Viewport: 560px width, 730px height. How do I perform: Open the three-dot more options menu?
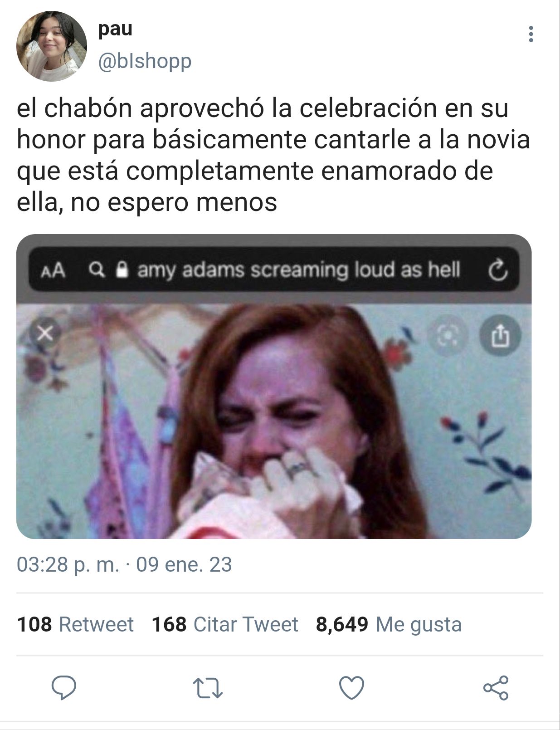531,34
